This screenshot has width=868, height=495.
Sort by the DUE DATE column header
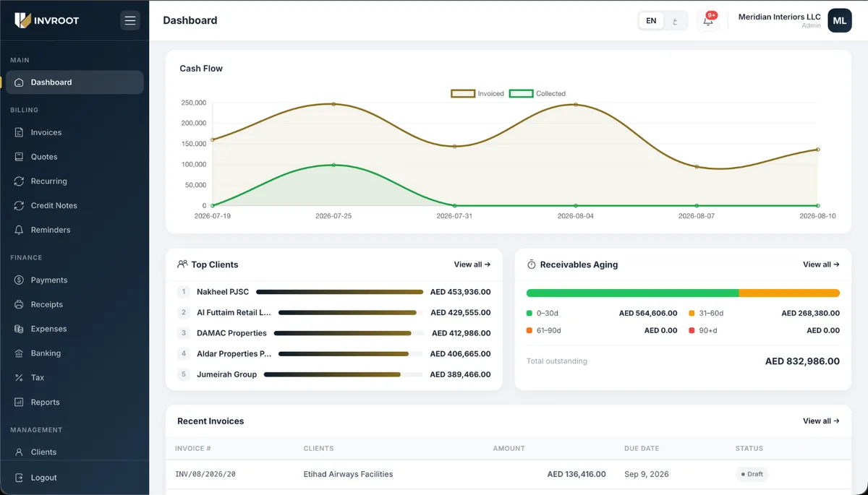pyautogui.click(x=642, y=449)
